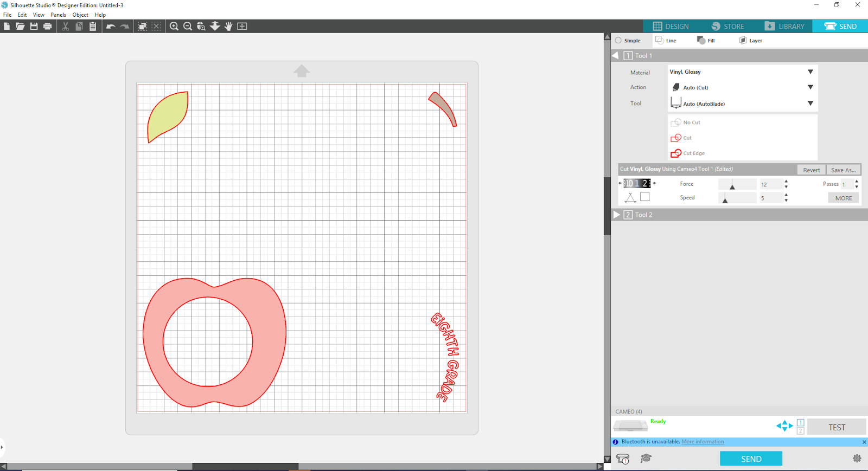Open the Material dropdown Vinyl, Glossy
Viewport: 868px width, 471px height.
pos(742,72)
